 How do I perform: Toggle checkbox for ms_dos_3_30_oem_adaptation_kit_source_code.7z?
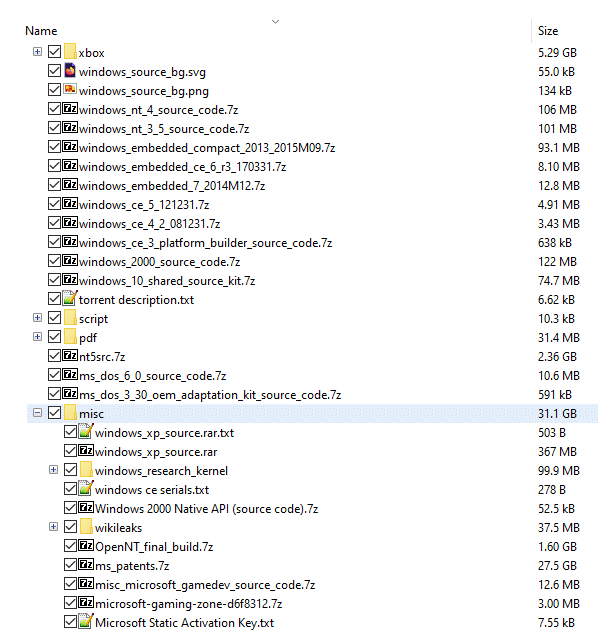point(54,394)
